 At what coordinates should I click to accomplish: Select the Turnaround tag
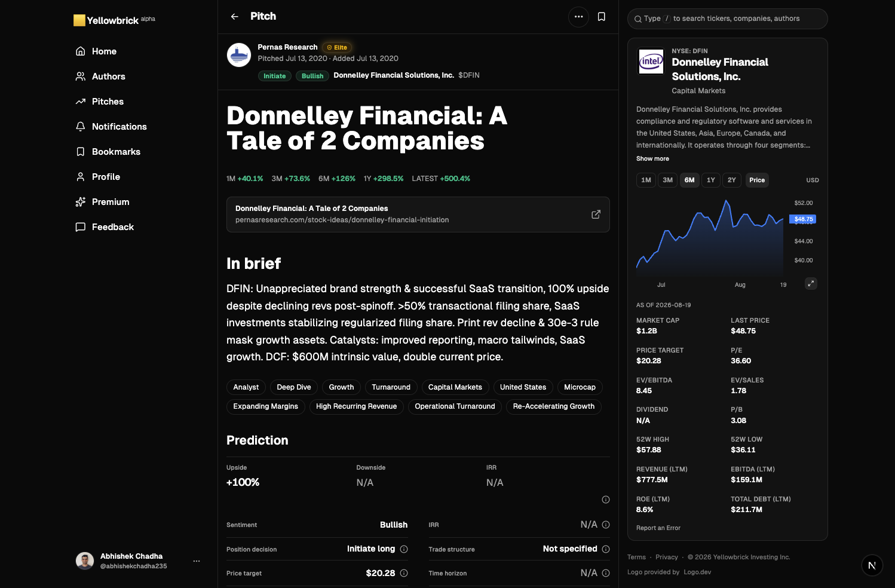click(x=391, y=387)
